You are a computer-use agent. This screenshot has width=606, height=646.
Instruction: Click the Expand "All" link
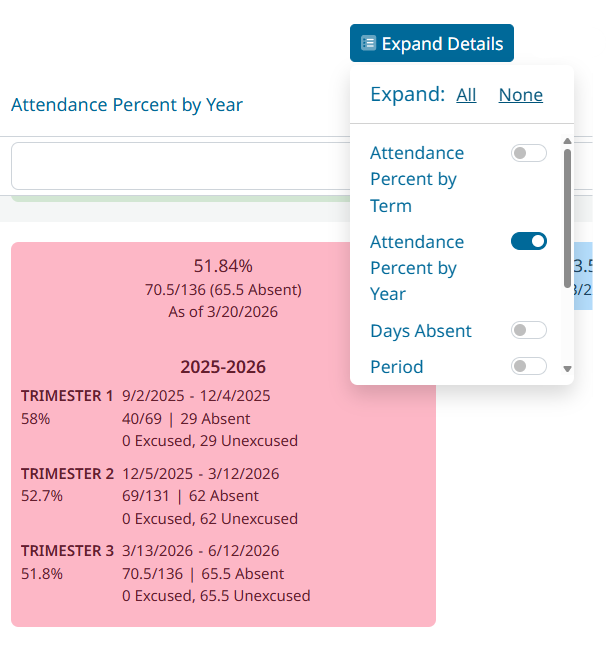coord(466,95)
